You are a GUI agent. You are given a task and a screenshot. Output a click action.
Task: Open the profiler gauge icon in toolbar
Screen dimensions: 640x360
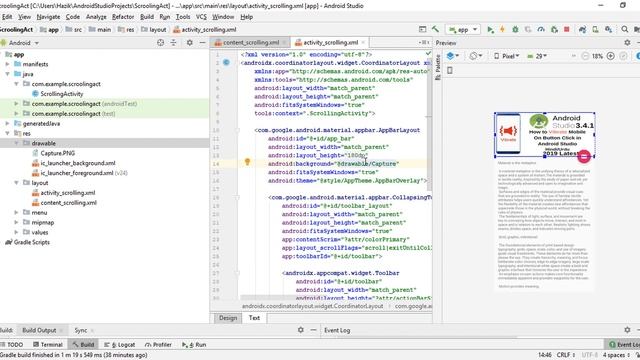coord(541,29)
